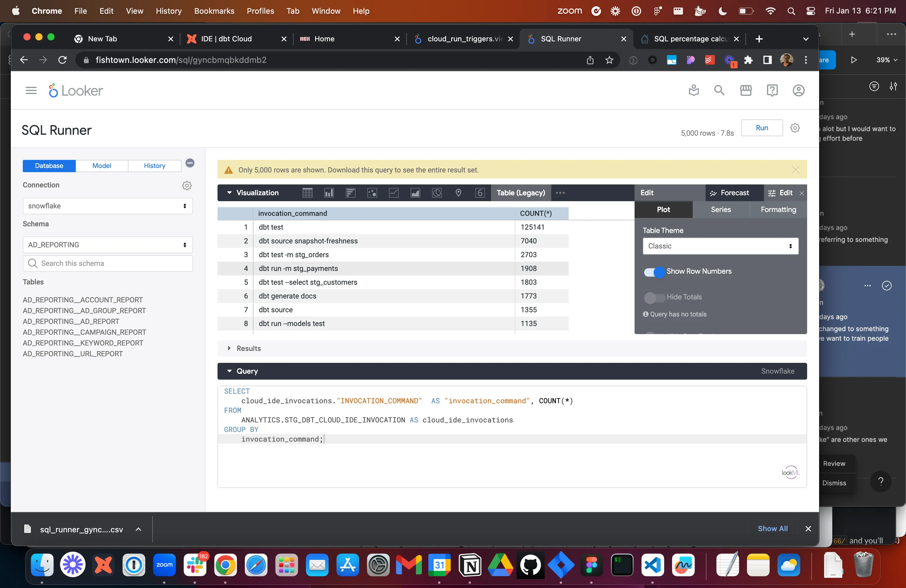Open the Table Theme Classic dropdown

(720, 246)
